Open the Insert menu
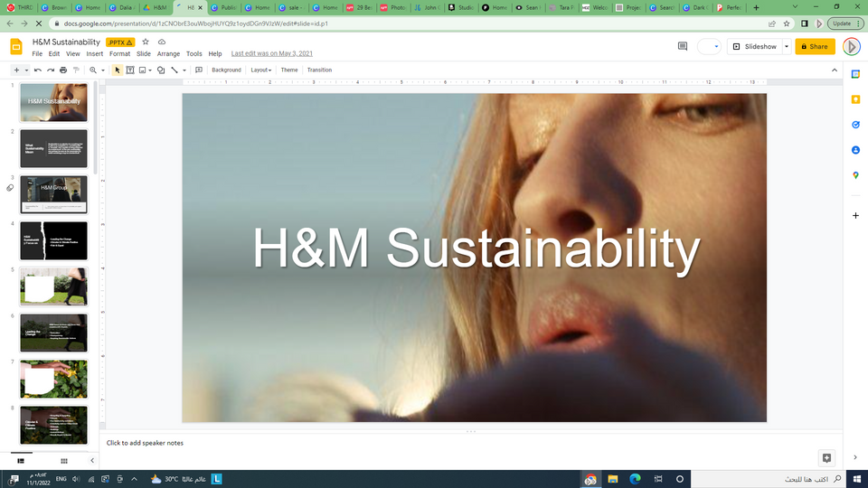The height and width of the screenshot is (488, 868). point(95,53)
